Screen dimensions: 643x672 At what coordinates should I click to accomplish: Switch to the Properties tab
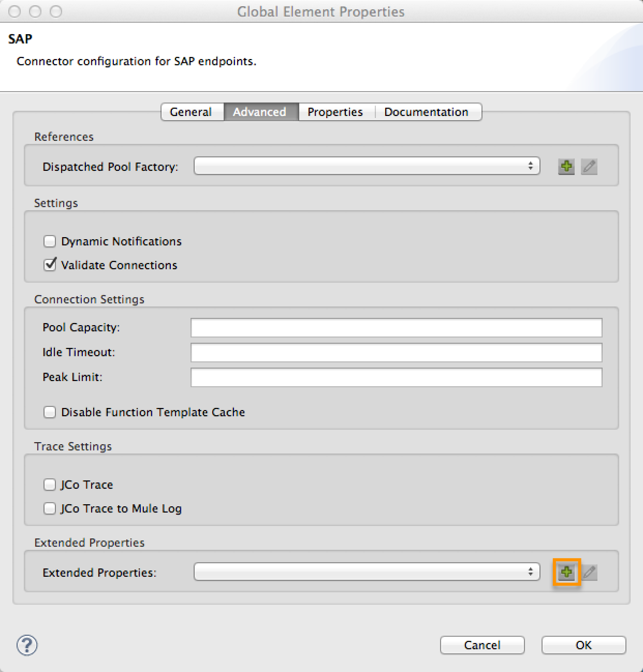point(335,112)
